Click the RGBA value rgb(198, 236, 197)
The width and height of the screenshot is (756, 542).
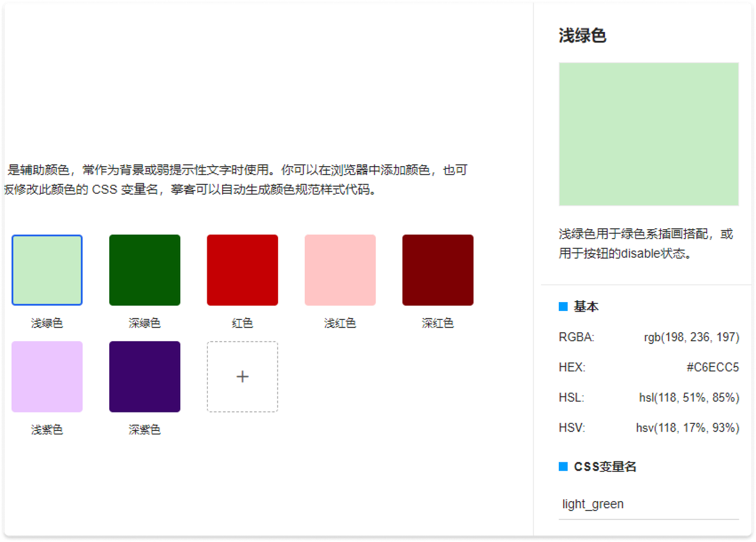click(x=691, y=337)
